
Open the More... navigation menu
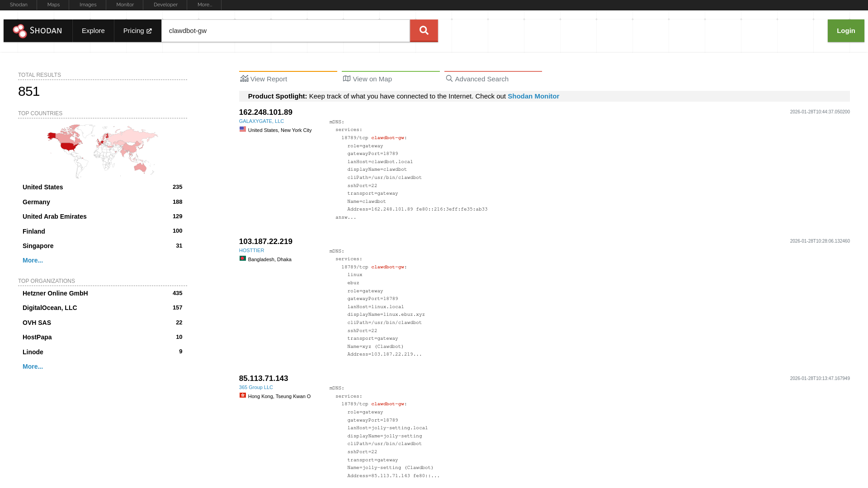205,5
